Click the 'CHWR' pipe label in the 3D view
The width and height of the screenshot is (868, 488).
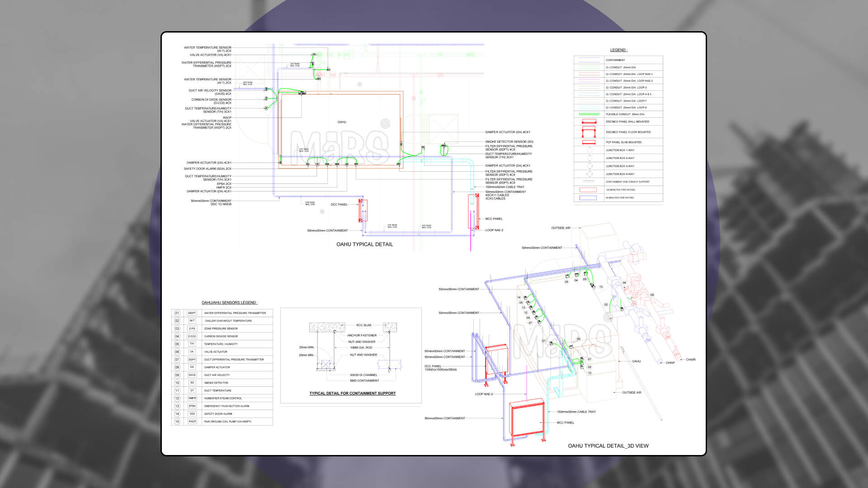pyautogui.click(x=691, y=360)
